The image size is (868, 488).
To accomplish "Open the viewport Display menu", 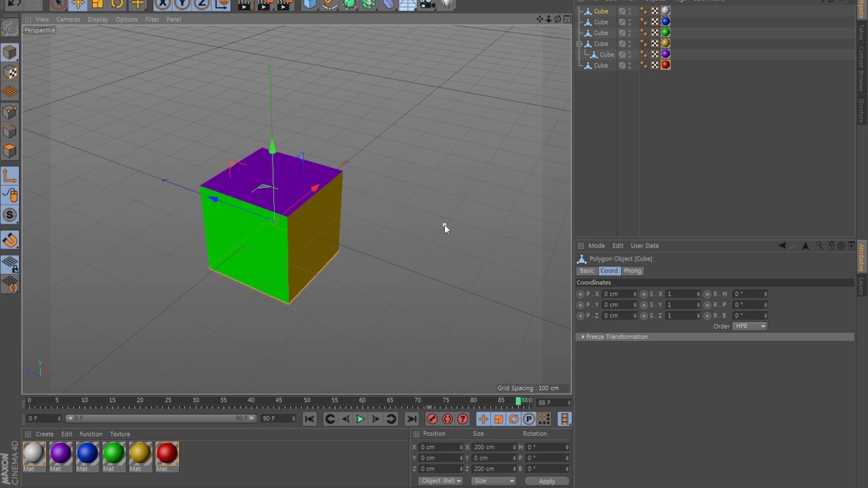I will tap(98, 19).
